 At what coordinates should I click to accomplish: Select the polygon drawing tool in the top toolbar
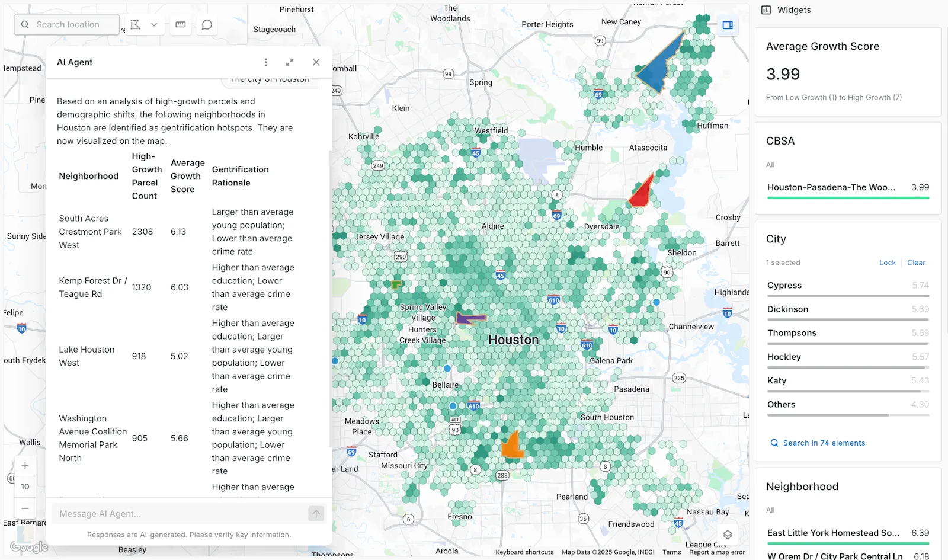click(x=136, y=24)
